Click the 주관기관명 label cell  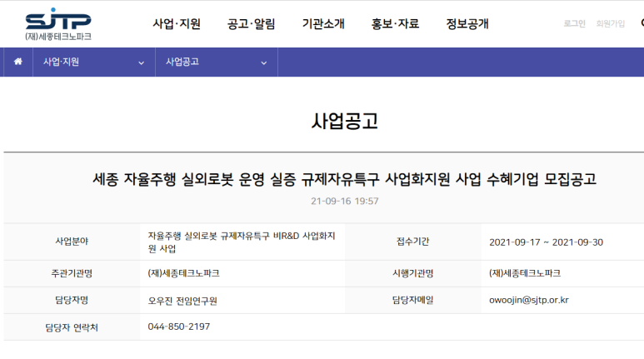pos(72,273)
